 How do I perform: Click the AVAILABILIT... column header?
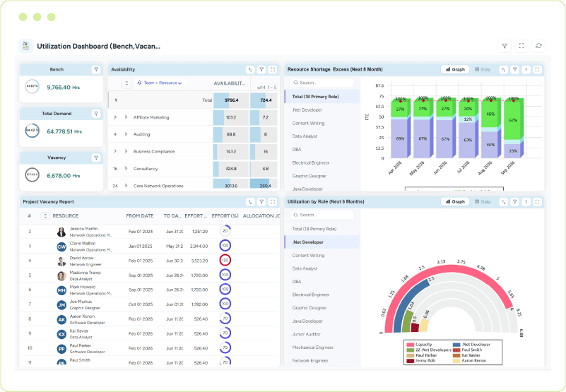click(230, 83)
